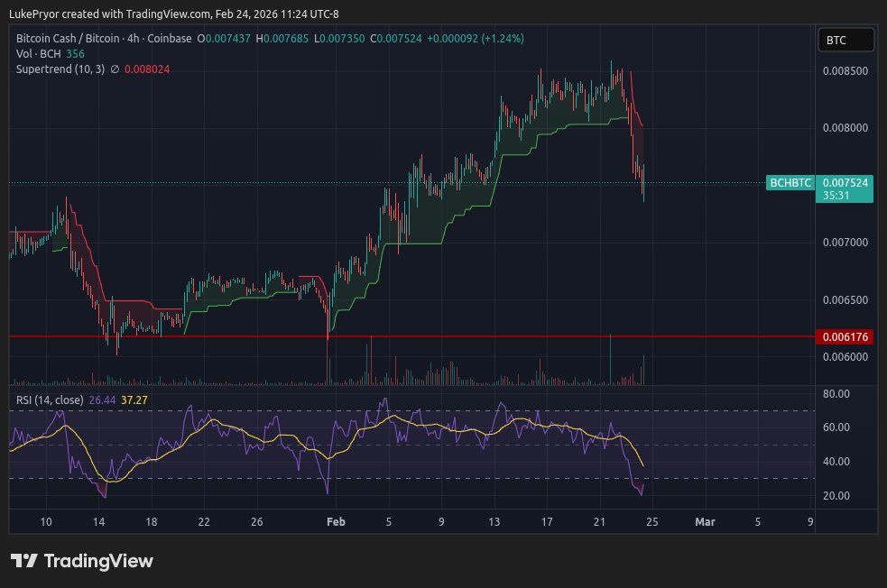Screen dimensions: 887x588
Task: Open the 4h timeframe label in the legend
Action: tap(134, 40)
